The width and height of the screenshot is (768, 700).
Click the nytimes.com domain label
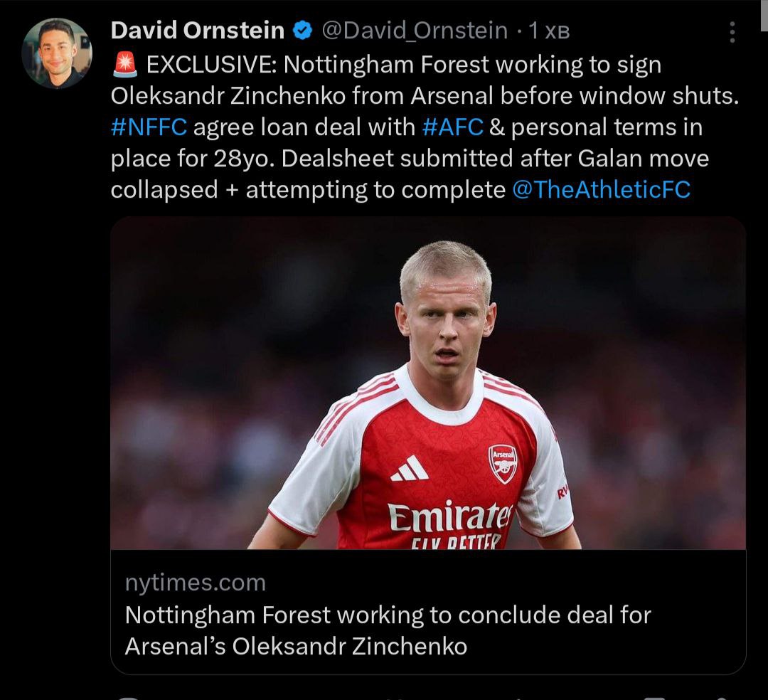(195, 583)
